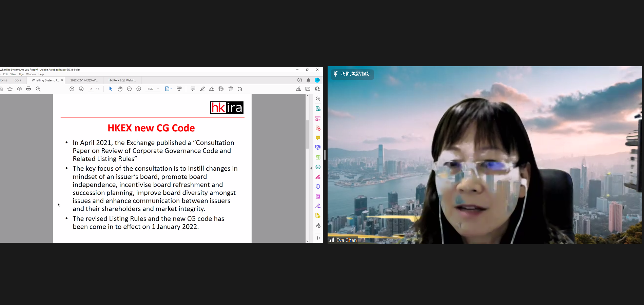
Task: Open the Export PDF tool in right pane
Action: [318, 109]
